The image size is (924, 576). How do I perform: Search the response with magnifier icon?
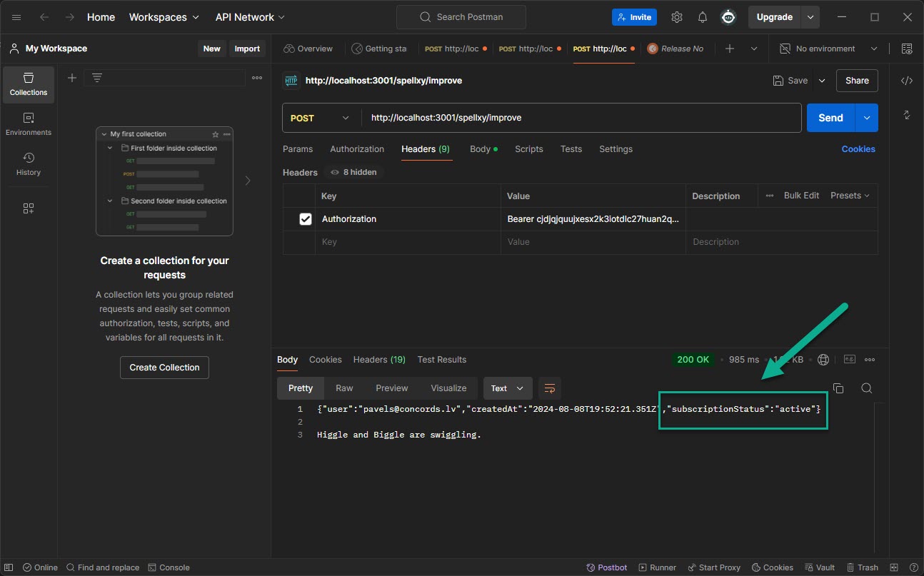click(x=866, y=388)
